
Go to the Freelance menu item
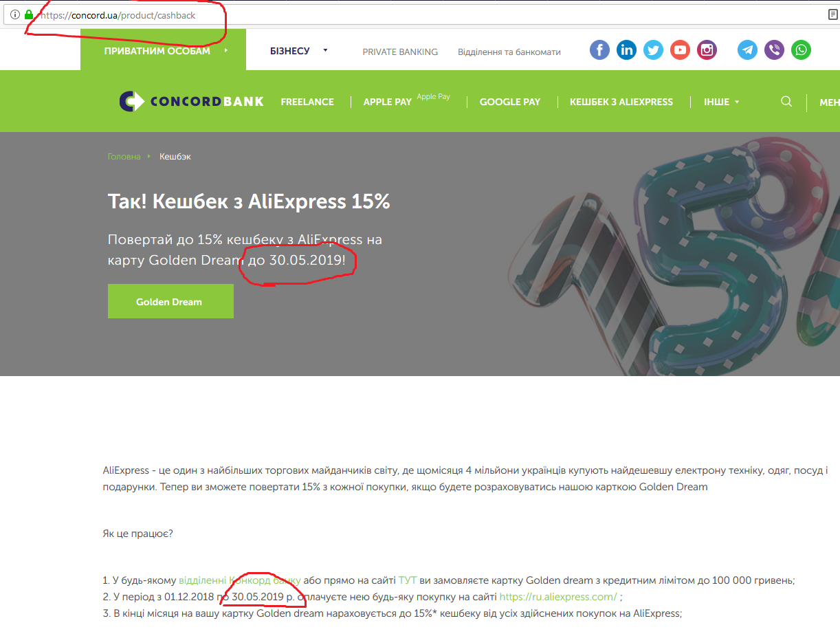(307, 102)
